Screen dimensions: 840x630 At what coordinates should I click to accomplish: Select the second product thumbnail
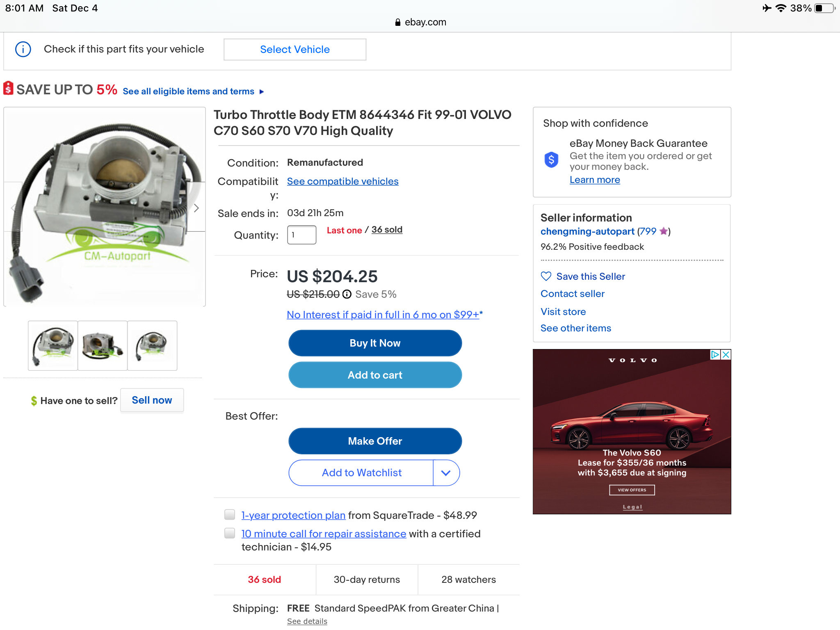(103, 346)
